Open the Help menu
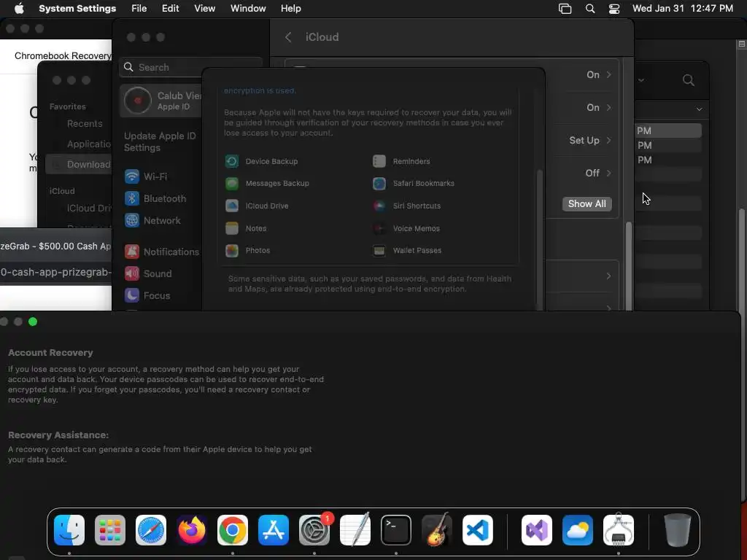The width and height of the screenshot is (747, 560). tap(290, 9)
